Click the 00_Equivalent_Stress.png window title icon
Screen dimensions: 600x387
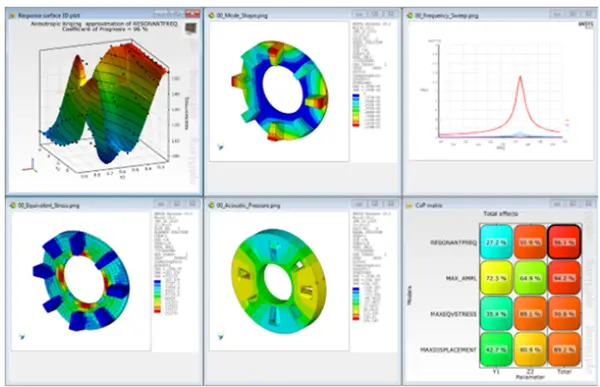pyautogui.click(x=13, y=205)
